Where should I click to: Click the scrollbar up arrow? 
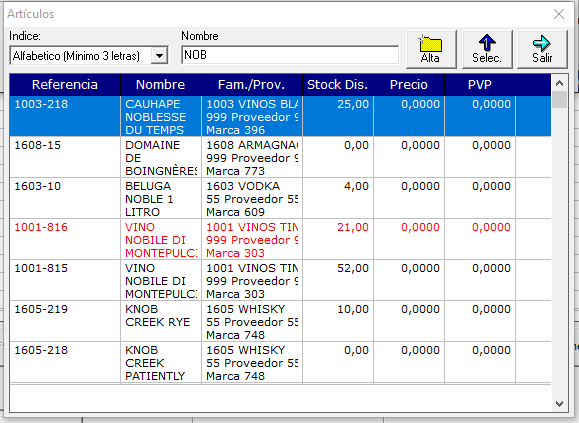559,83
